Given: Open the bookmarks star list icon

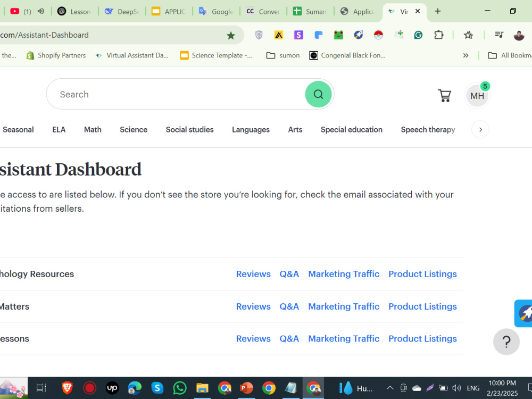Looking at the screenshot, I should 469,35.
